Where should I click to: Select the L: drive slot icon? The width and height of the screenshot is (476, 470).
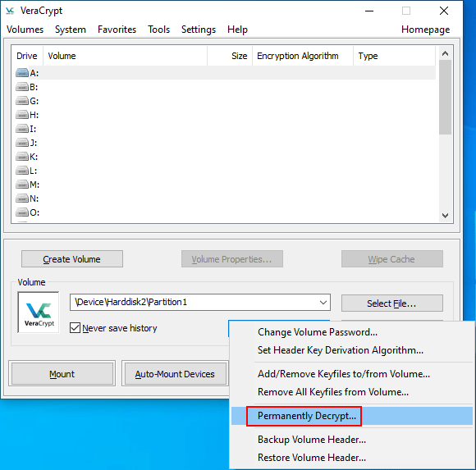tap(22, 171)
